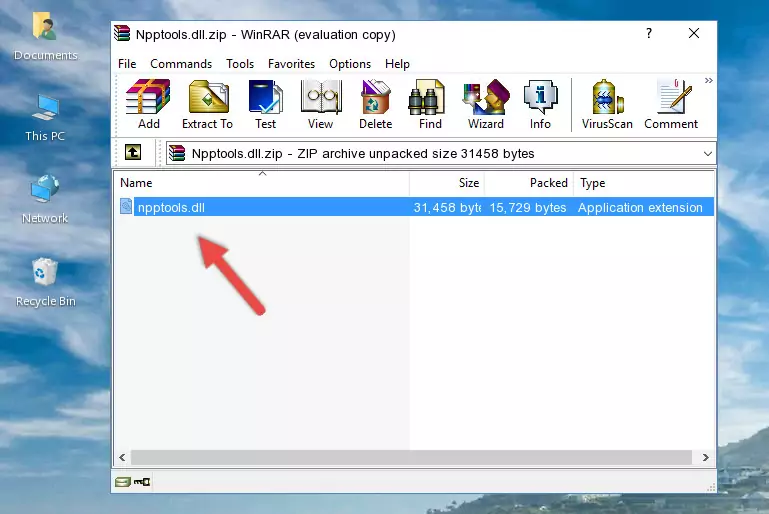This screenshot has height=514, width=769.
Task: Click the horizontal scrollbar right arrow
Action: (705, 458)
